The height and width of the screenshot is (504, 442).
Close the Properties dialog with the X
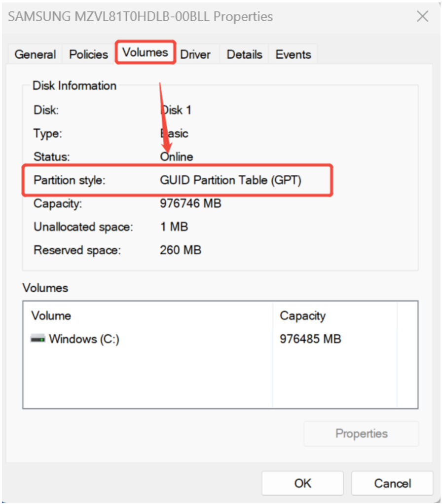pos(423,16)
